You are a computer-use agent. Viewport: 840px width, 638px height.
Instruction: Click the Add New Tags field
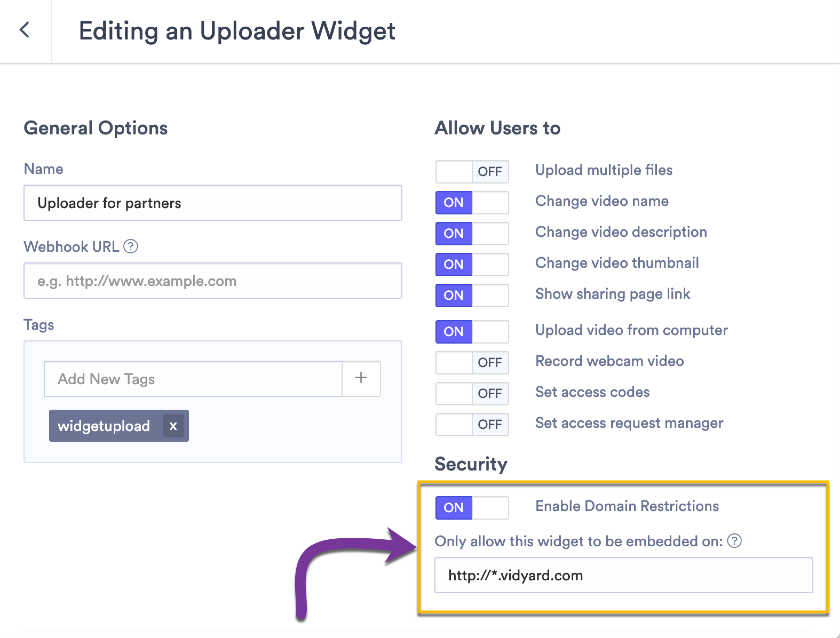(190, 378)
